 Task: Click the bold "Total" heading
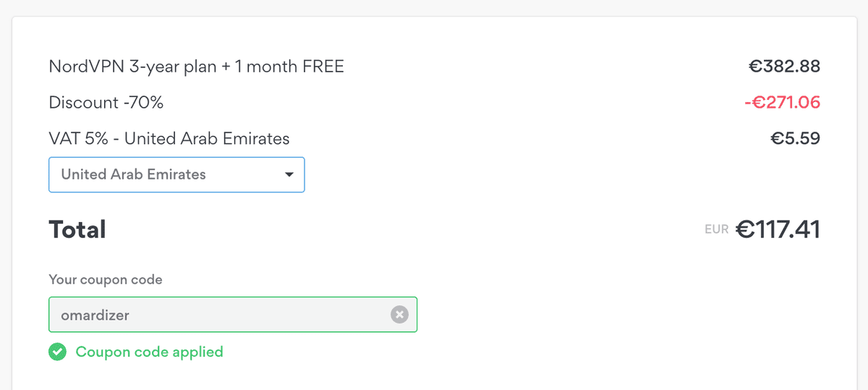(x=77, y=230)
